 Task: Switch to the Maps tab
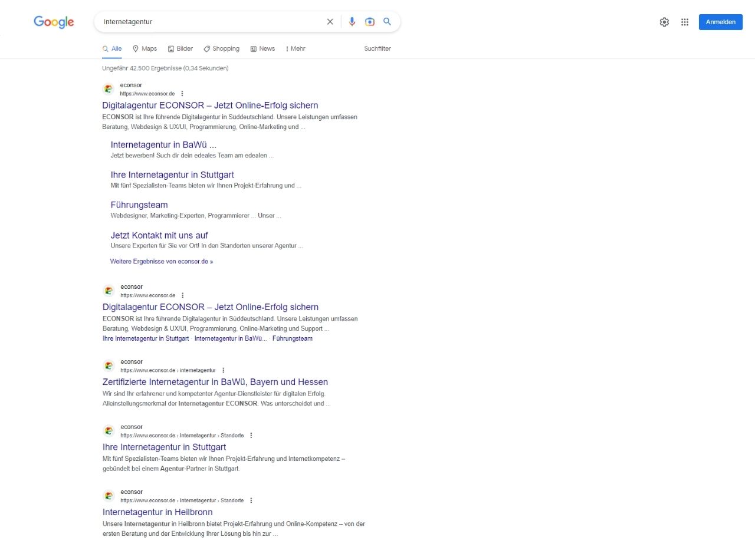[x=145, y=49]
